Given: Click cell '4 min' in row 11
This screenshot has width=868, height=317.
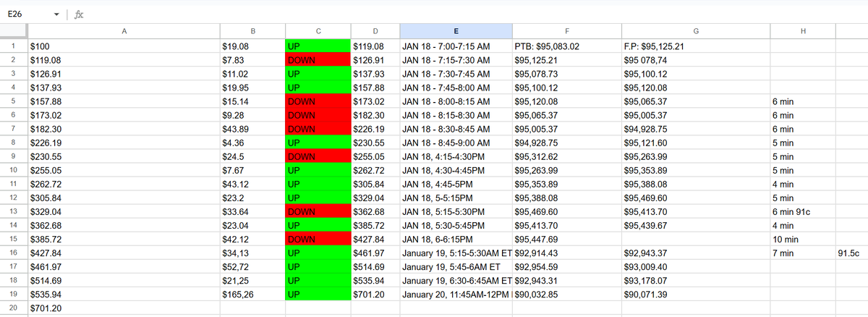Looking at the screenshot, I should click(803, 184).
